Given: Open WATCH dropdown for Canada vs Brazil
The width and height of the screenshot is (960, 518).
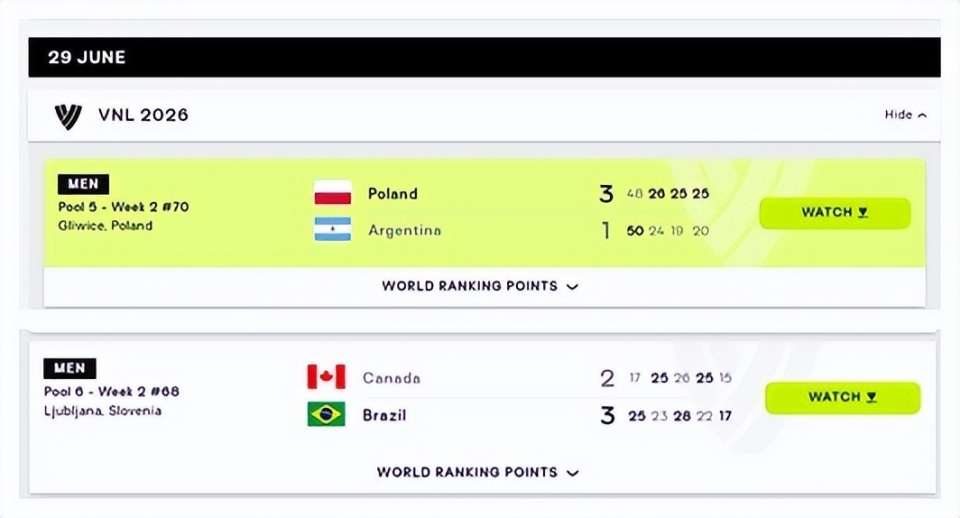Looking at the screenshot, I should point(842,397).
